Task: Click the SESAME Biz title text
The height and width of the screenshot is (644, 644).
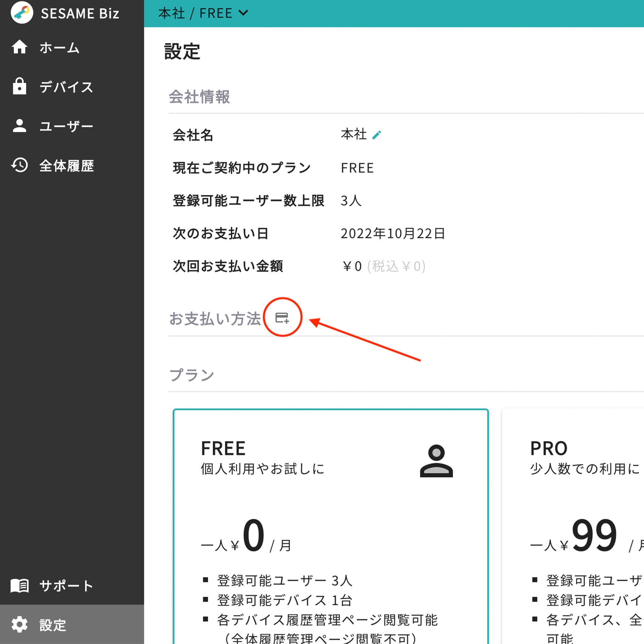Action: (80, 13)
